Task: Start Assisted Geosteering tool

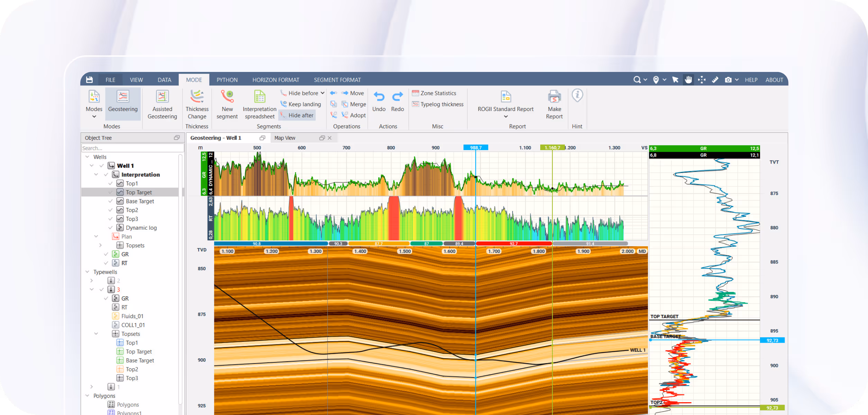Action: click(162, 96)
